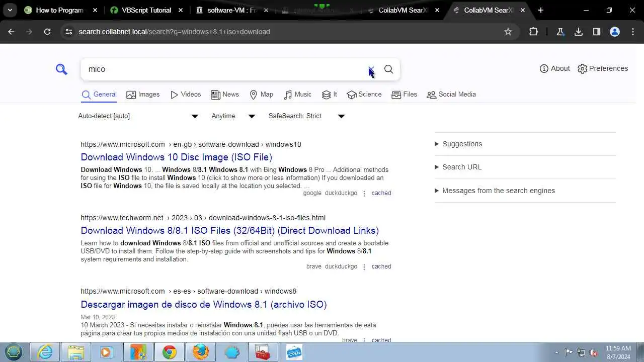644x362 pixels.
Task: Open Chrome downloads
Action: click(x=579, y=32)
